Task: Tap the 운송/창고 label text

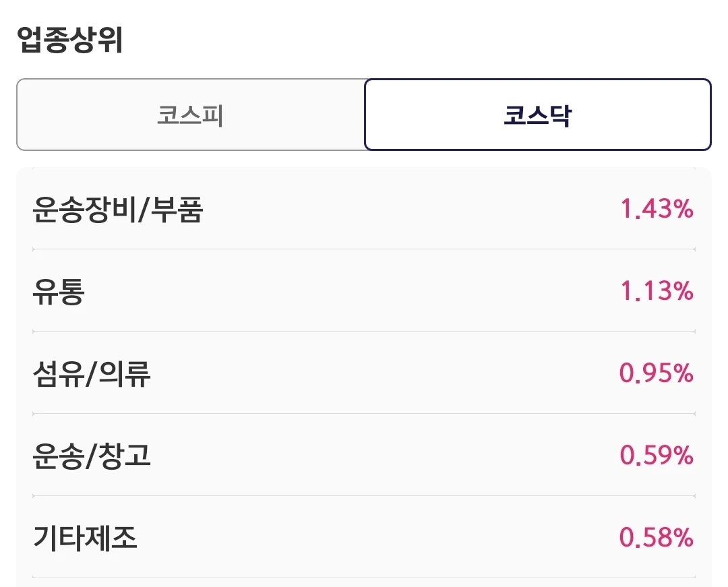Action: click(x=92, y=456)
